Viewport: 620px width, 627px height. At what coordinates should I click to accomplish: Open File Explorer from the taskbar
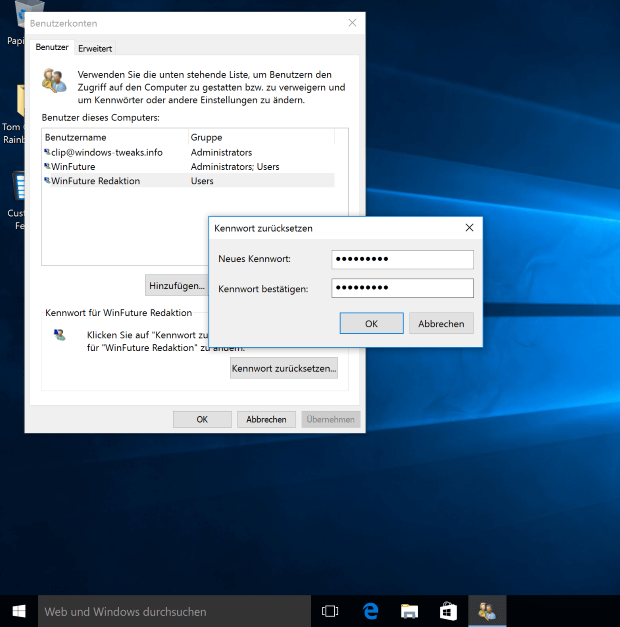coord(409,611)
